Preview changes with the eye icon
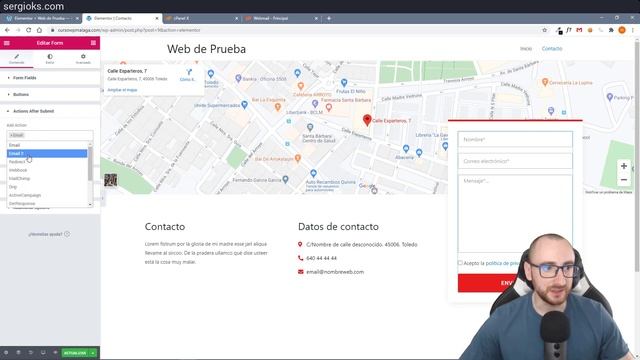The width and height of the screenshot is (640, 360). click(x=55, y=352)
